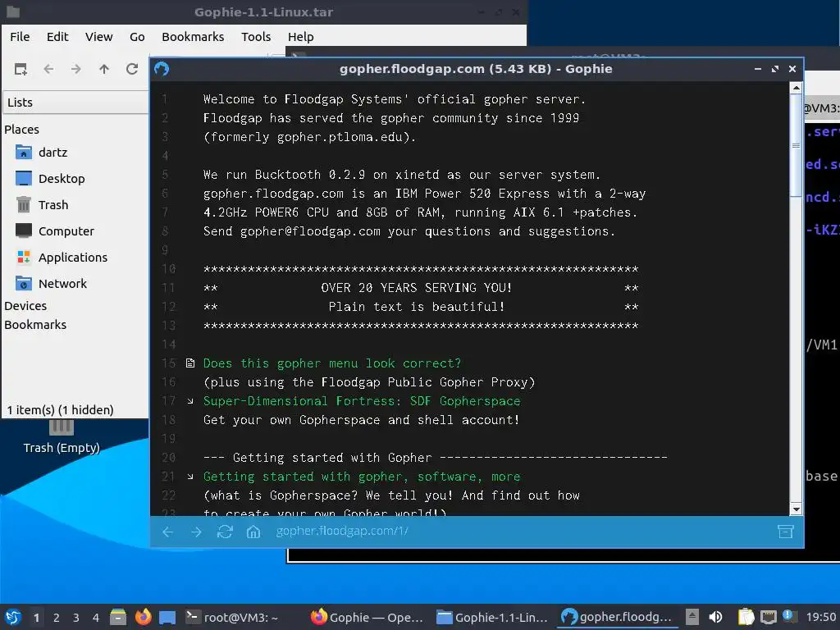This screenshot has width=840, height=630.
Task: Switch to Gophie-1.1-Lin... taskbar entry
Action: coord(492,617)
